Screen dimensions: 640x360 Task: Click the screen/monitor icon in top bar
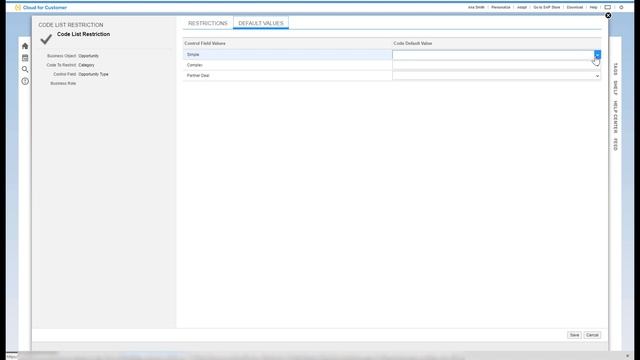[x=608, y=7]
